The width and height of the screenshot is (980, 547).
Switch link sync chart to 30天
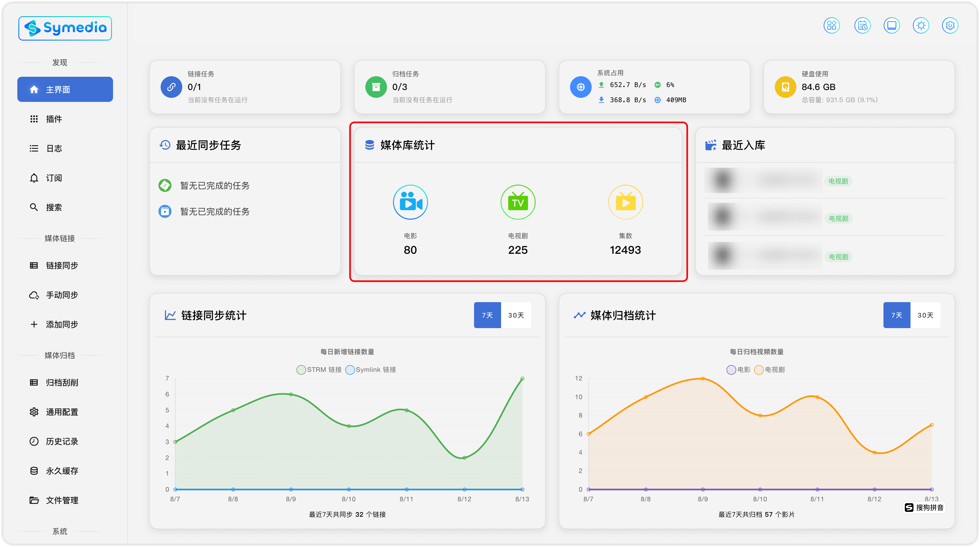[x=516, y=315]
